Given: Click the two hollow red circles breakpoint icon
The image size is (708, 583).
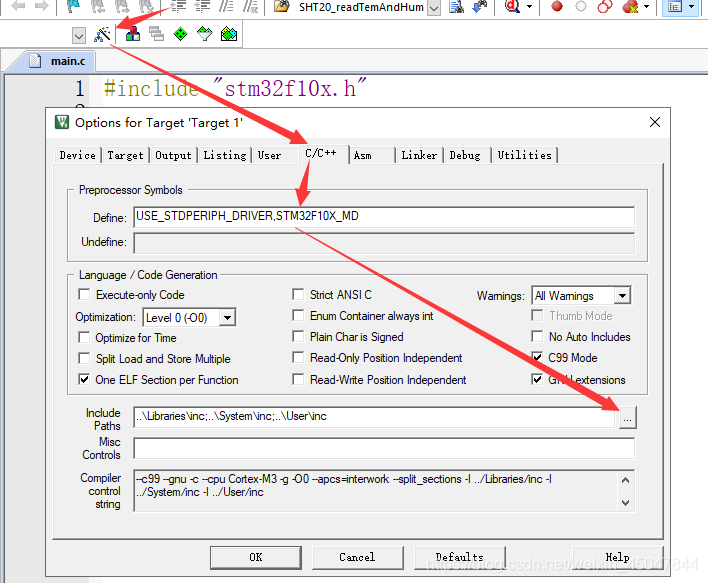Looking at the screenshot, I should (605, 6).
